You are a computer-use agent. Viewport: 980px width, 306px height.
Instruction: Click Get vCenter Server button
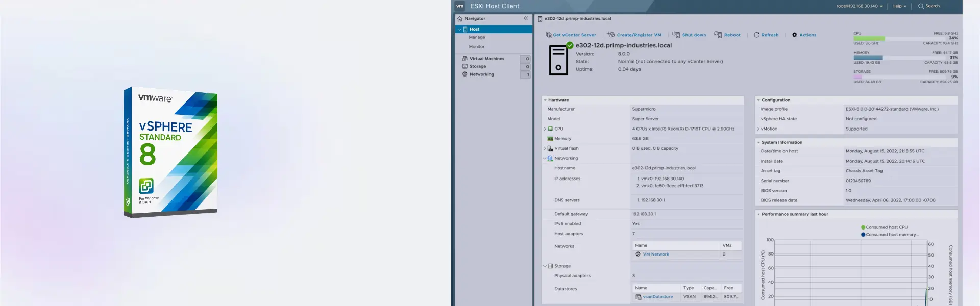coord(571,35)
